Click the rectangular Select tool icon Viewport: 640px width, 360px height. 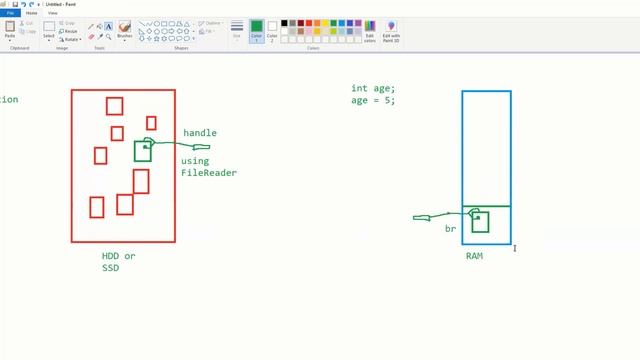[49, 27]
